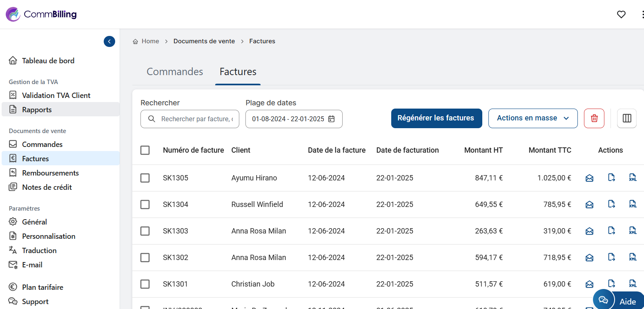Image resolution: width=644 pixels, height=309 pixels.
Task: Open the Plage de dates picker
Action: 288,119
